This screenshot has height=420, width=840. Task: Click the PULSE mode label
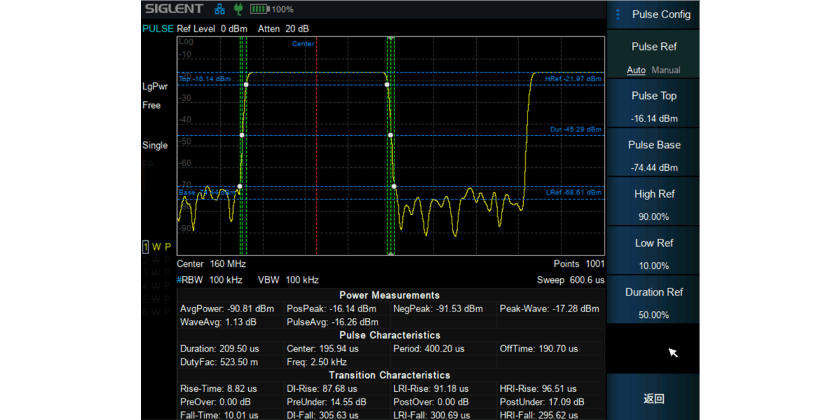coord(158,28)
